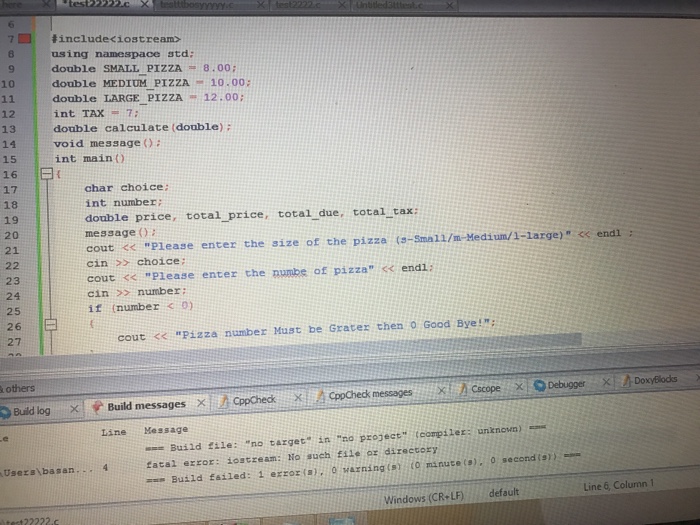700x525 pixels.
Task: Click the Build messages tab icon
Action: coord(96,407)
